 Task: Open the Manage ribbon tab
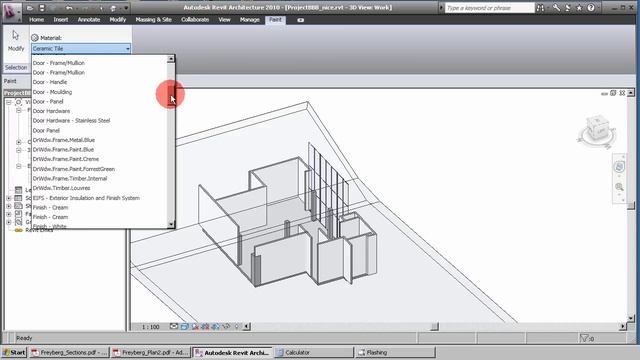[249, 20]
